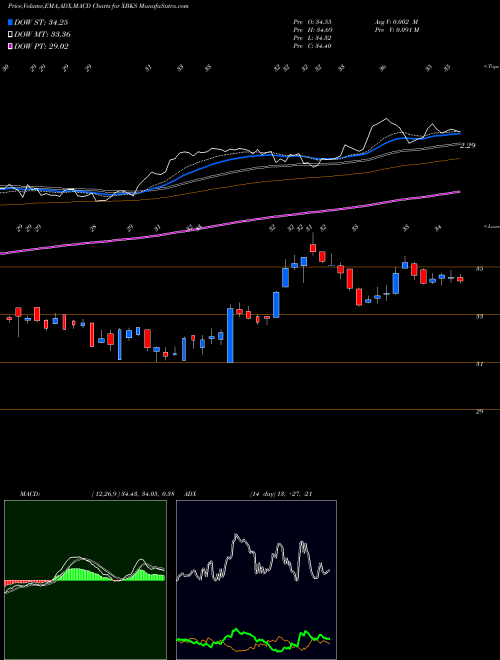Image resolution: width=500 pixels, height=660 pixels.
Task: Click the 29 price axis label
Action: 479,412
